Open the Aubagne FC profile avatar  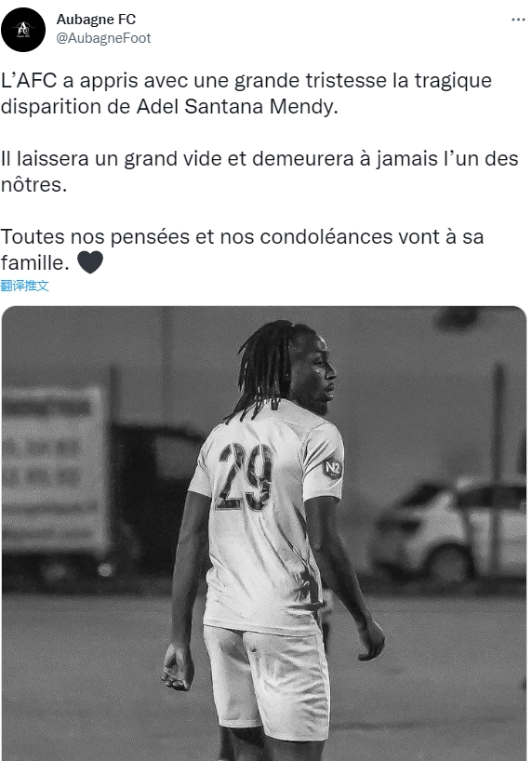(x=23, y=30)
